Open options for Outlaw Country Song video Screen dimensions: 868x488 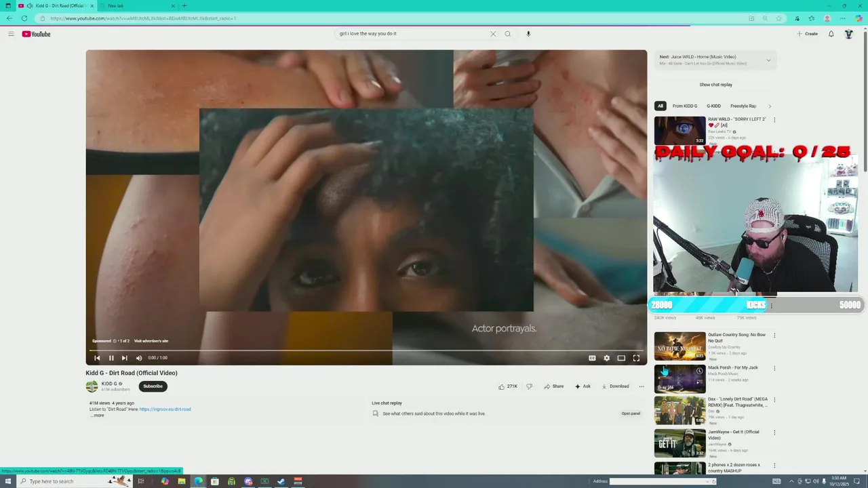[x=774, y=335]
